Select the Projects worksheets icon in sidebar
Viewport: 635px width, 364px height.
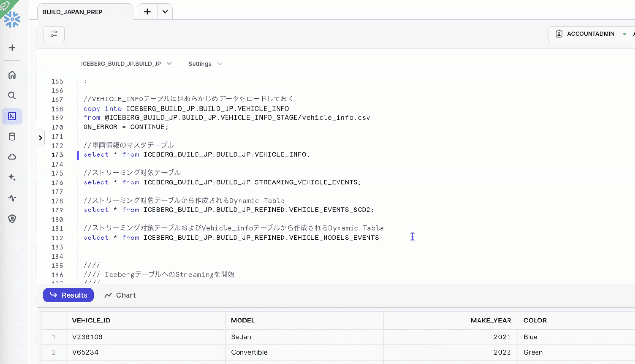12,116
